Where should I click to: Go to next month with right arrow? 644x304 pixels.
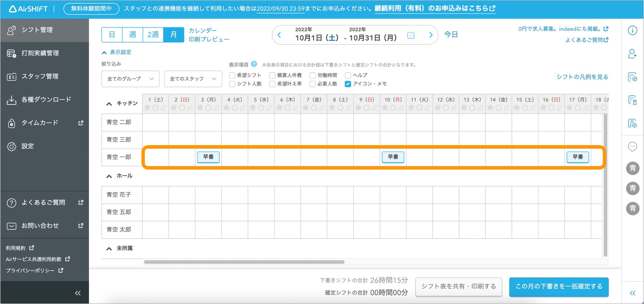(x=431, y=35)
